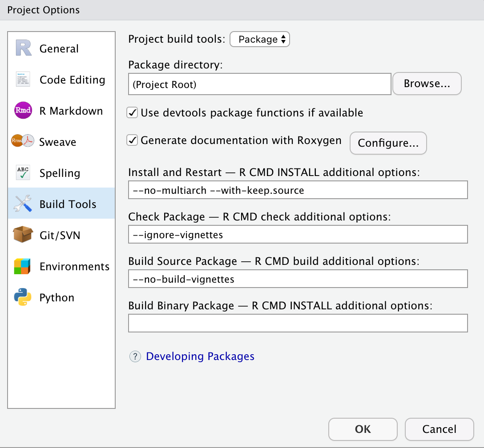
Task: Select the Code Editing document icon
Action: pyautogui.click(x=23, y=80)
